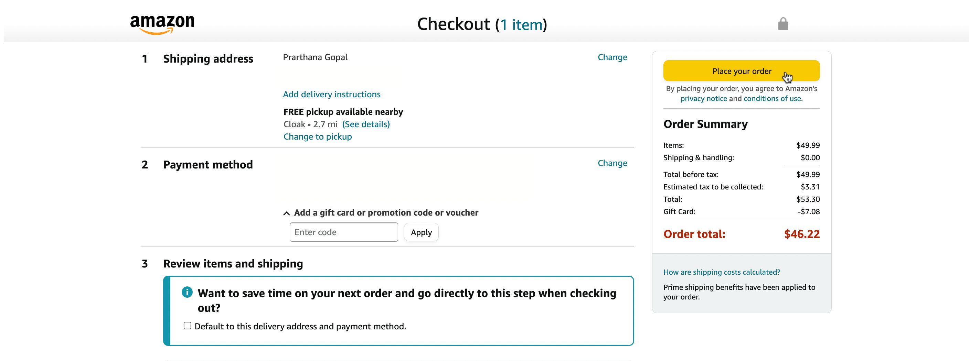Click the secure checkout lock icon

click(x=783, y=24)
